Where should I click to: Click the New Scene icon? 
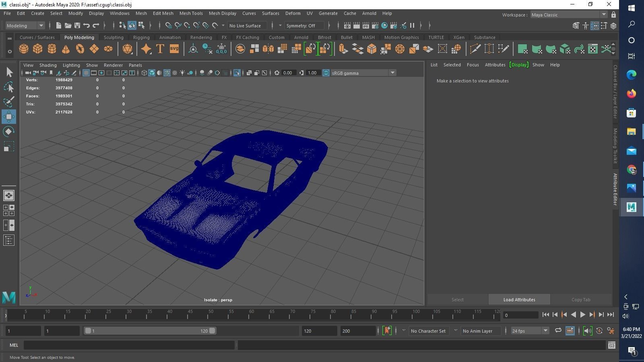59,25
